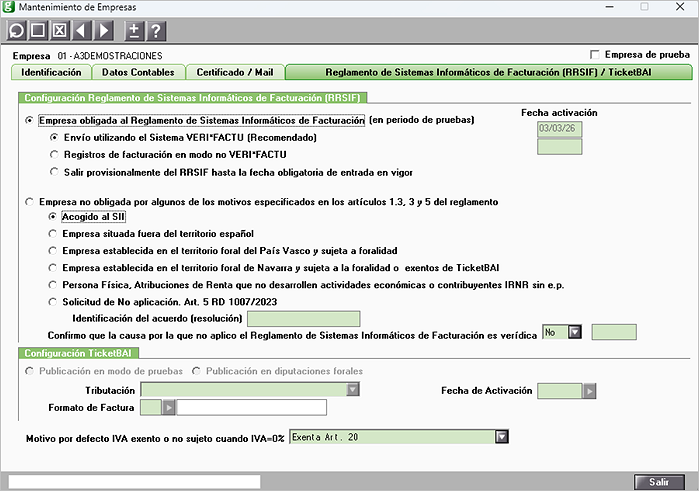
Task: Select Empresa situada fuera del territorio español
Action: tap(53, 234)
